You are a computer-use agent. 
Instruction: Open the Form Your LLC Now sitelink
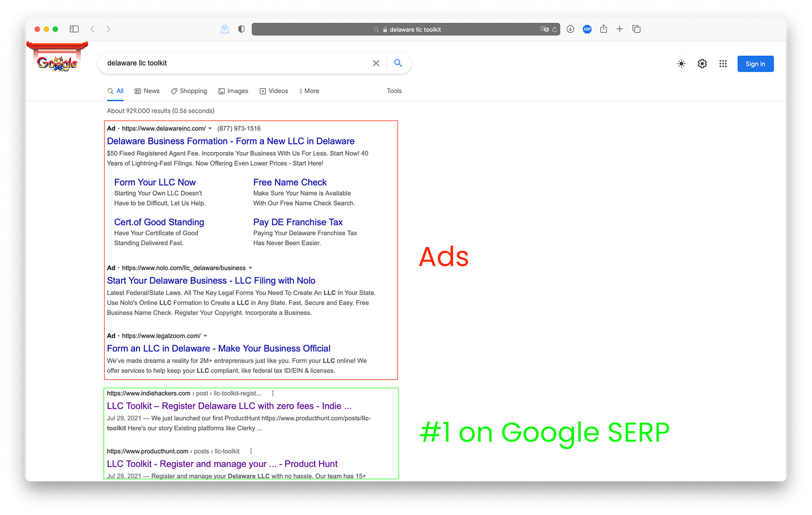155,182
